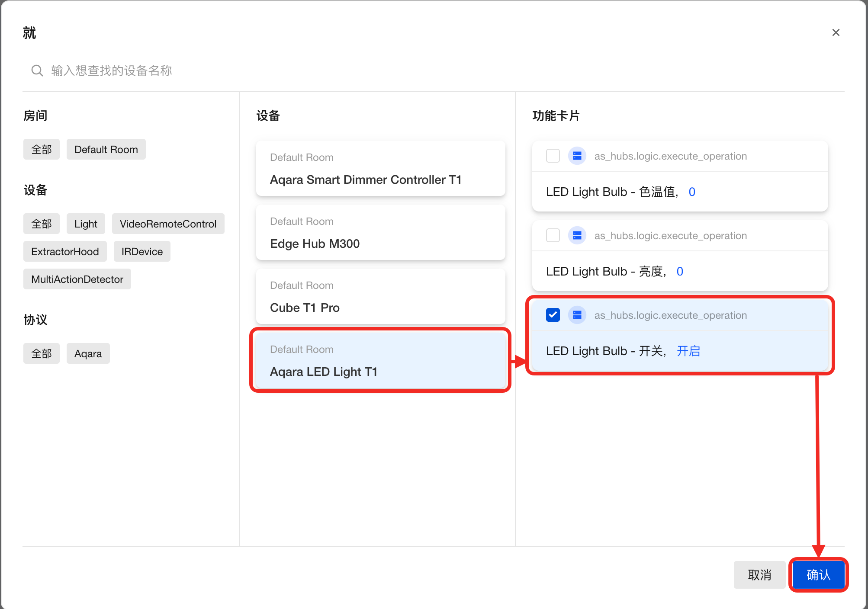Select MultiActionDetector filter tag
This screenshot has width=868, height=609.
pos(77,279)
